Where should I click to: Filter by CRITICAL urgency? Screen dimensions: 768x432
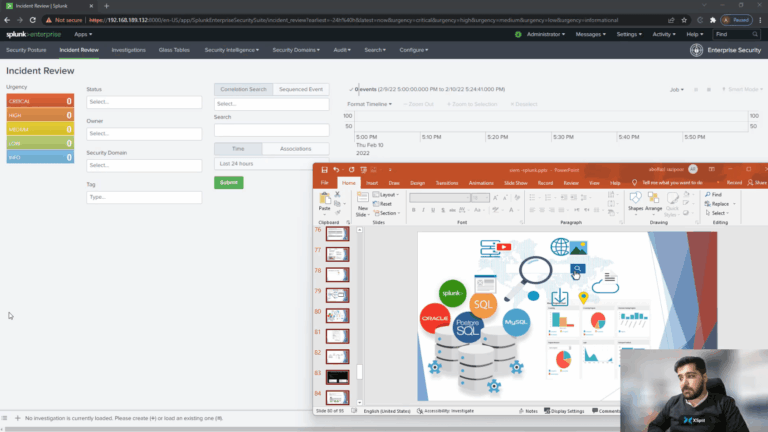[x=40, y=101]
